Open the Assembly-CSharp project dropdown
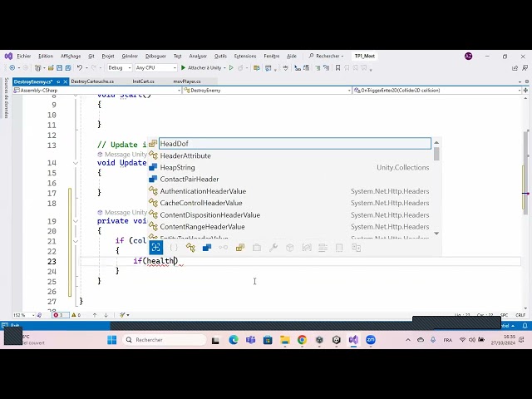 coord(97,91)
